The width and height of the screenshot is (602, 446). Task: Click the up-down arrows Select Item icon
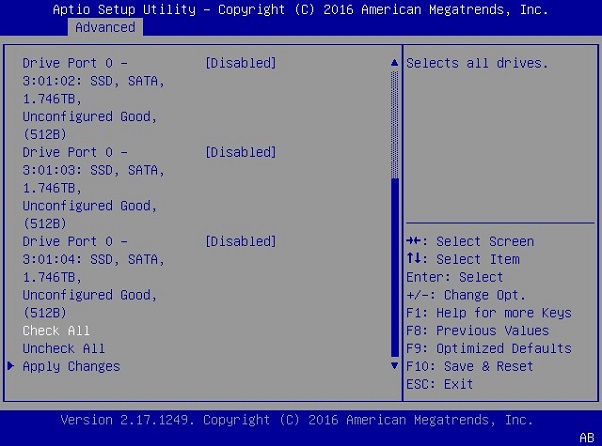tap(414, 259)
